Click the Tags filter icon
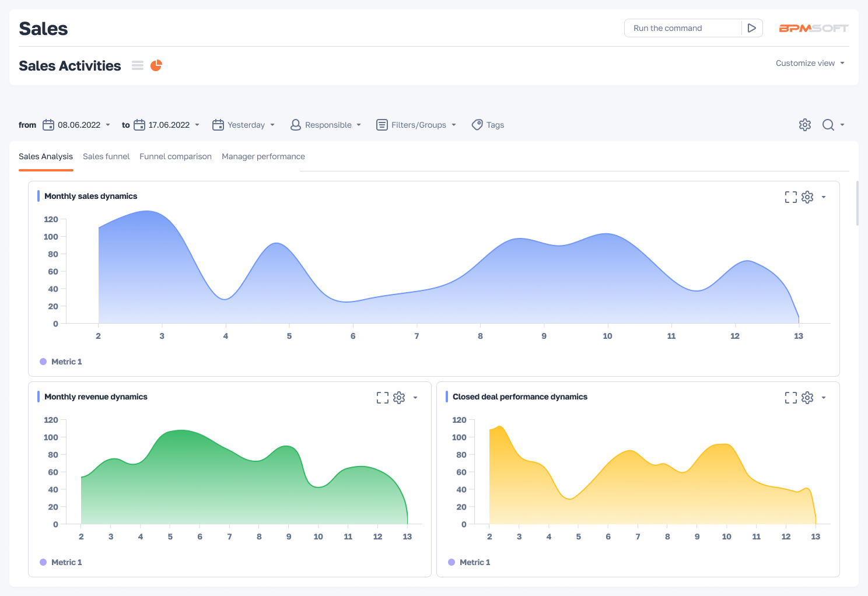 pos(477,125)
